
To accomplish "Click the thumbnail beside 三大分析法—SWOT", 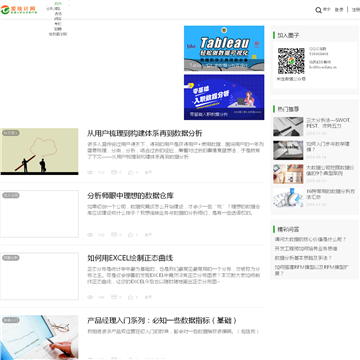I will click(288, 126).
